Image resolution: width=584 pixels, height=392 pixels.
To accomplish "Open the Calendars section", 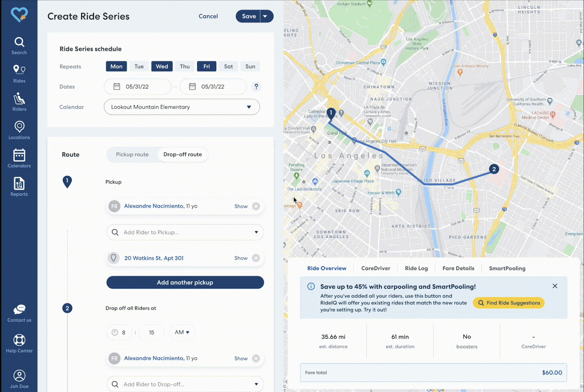I will click(19, 159).
